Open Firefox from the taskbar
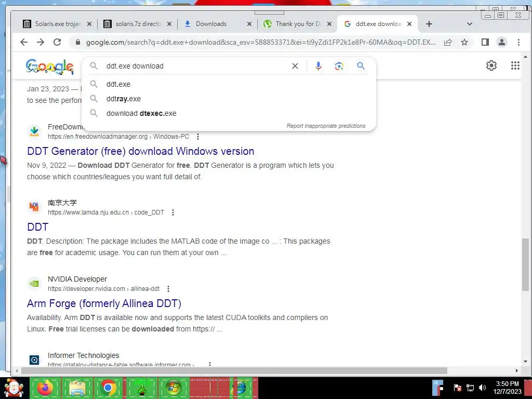The width and height of the screenshot is (532, 399). pyautogui.click(x=45, y=388)
